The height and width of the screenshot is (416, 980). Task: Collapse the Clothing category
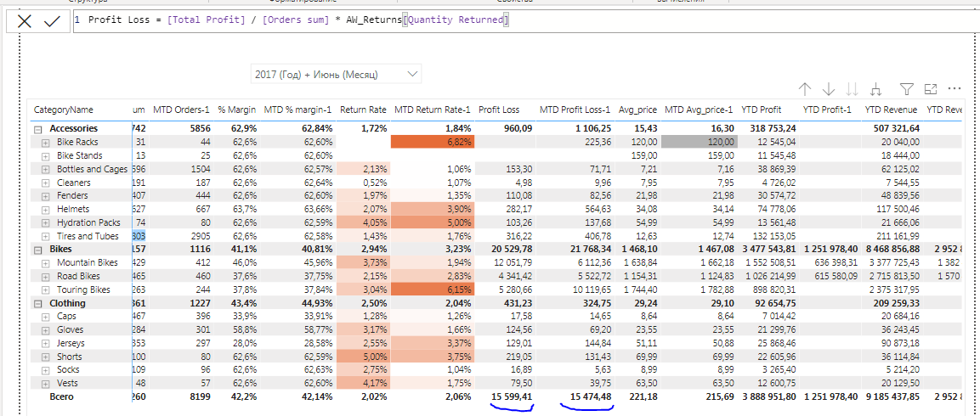[x=37, y=304]
